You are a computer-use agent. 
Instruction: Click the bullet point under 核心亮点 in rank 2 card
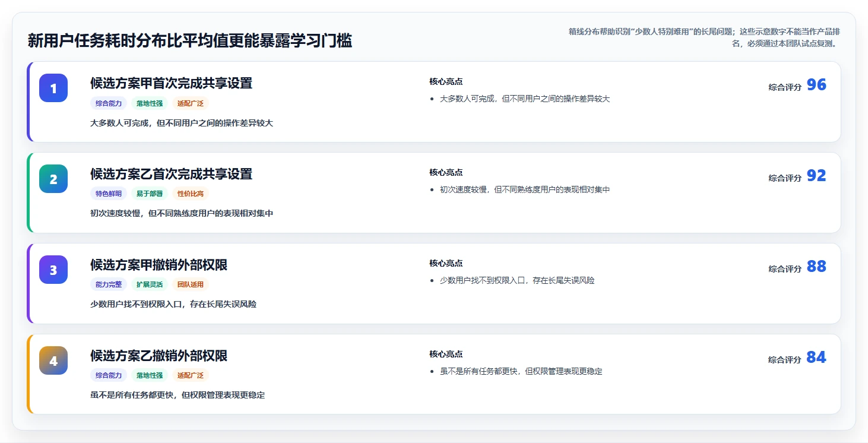[525, 189]
